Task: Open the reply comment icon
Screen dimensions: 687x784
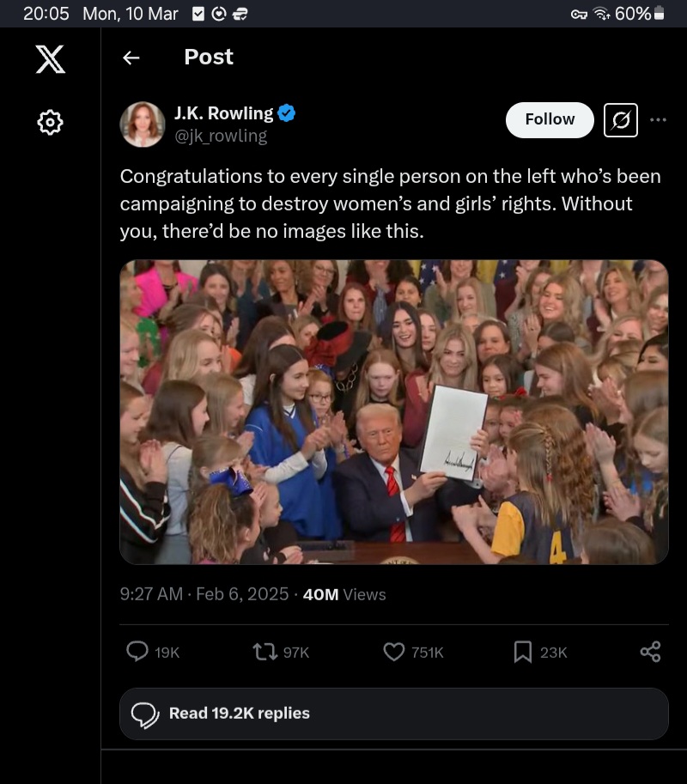Action: [137, 652]
